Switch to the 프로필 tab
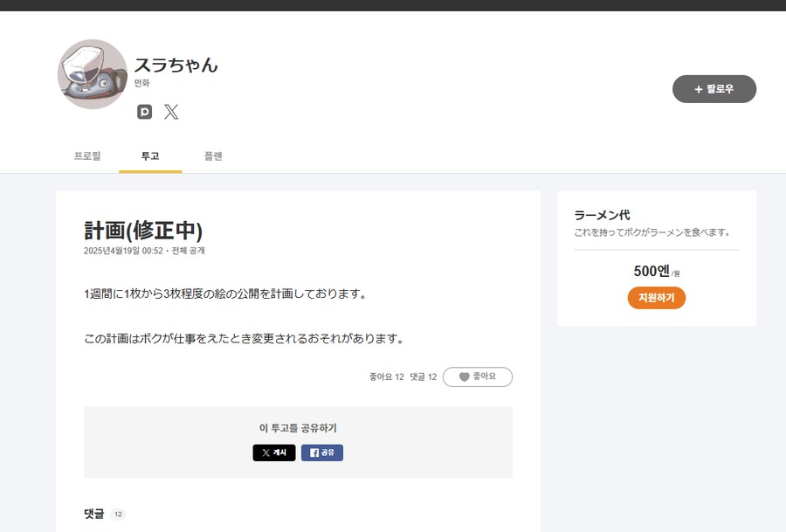Screen dimensions: 786x532 click(87, 156)
